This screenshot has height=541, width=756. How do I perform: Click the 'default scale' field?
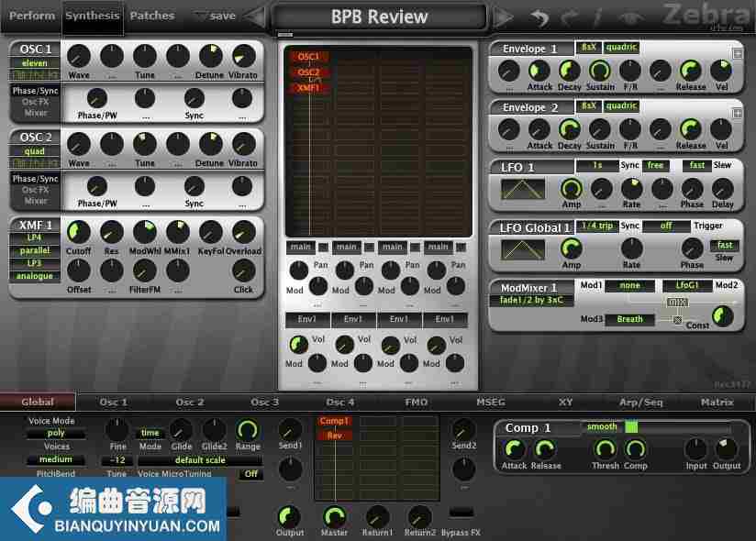200,460
